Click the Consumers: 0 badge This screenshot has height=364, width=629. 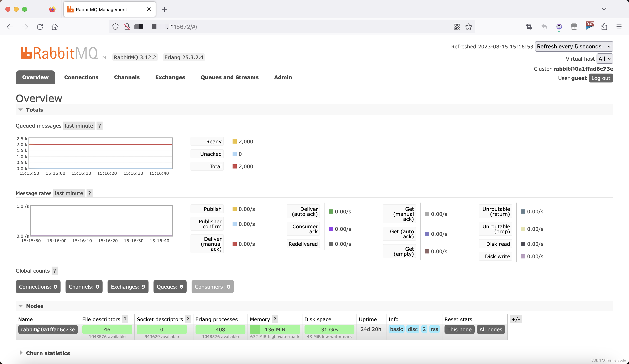[x=213, y=287]
